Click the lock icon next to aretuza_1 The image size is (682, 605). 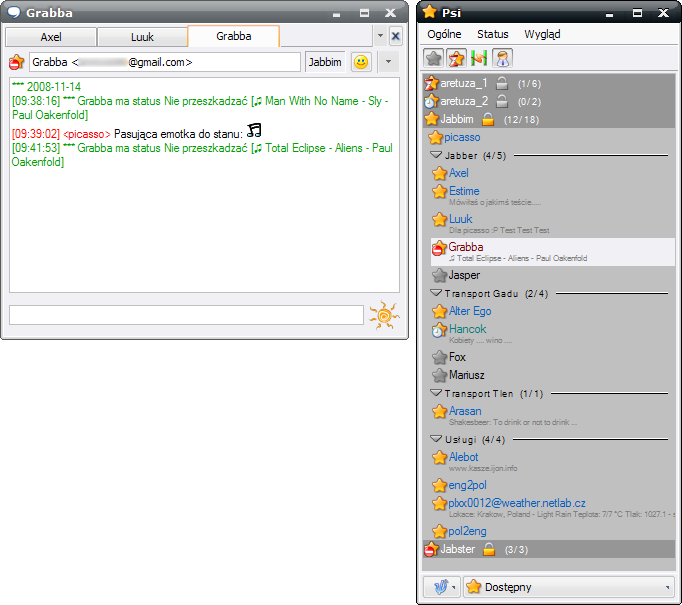pos(501,83)
